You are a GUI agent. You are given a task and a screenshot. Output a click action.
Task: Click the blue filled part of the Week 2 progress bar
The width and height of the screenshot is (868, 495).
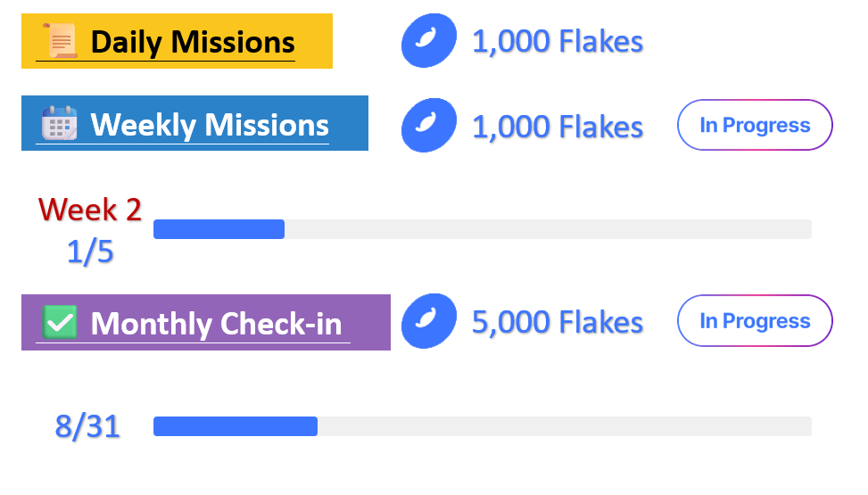219,229
